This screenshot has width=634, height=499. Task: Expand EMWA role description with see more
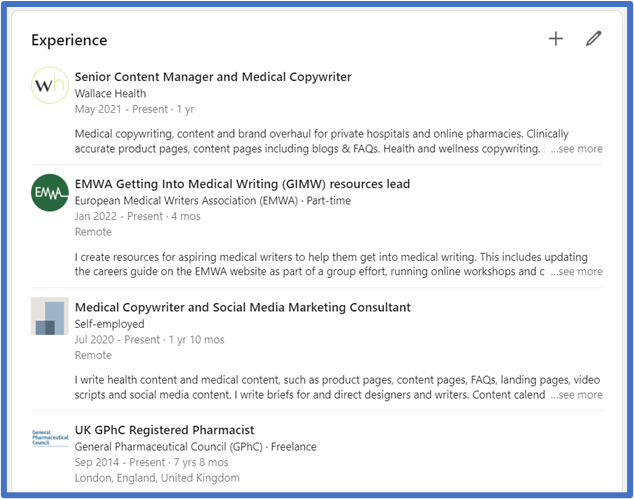coord(576,272)
